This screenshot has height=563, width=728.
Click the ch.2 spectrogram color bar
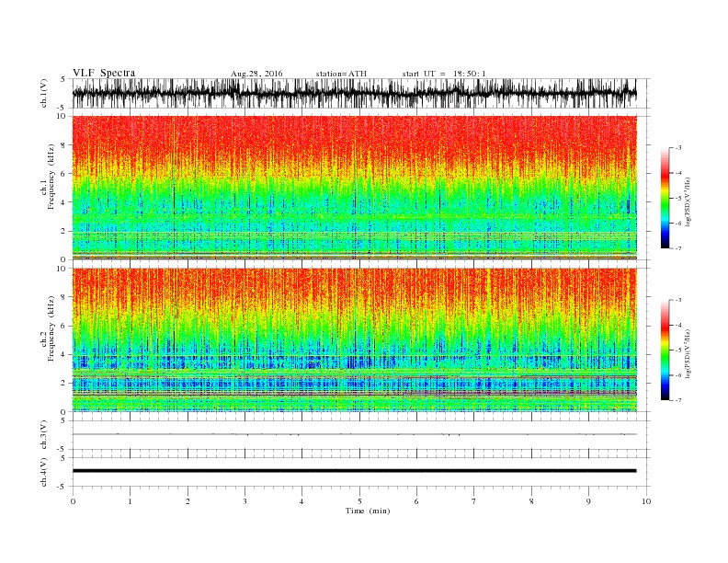click(x=665, y=350)
